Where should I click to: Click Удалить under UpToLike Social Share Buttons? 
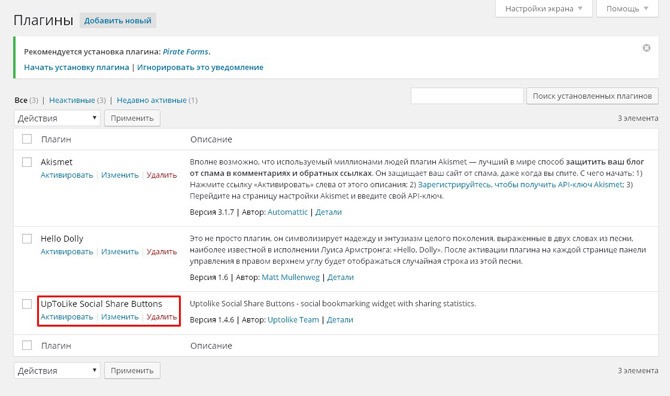[x=162, y=317]
